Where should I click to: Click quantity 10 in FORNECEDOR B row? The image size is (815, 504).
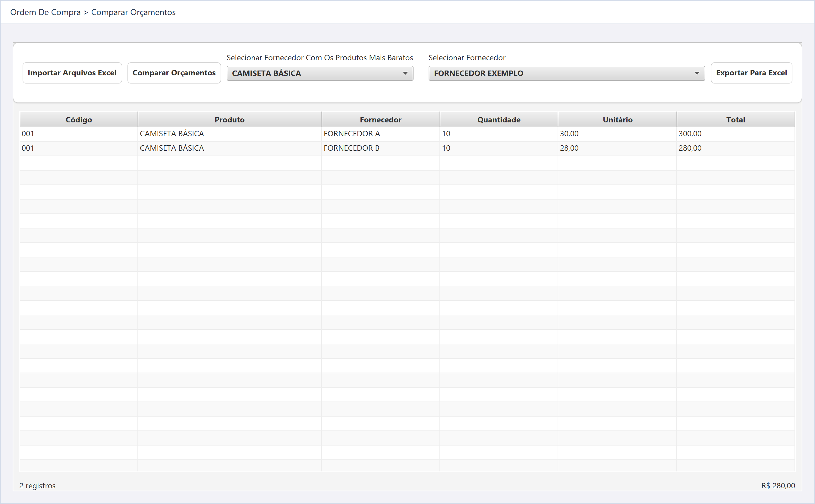click(x=499, y=148)
